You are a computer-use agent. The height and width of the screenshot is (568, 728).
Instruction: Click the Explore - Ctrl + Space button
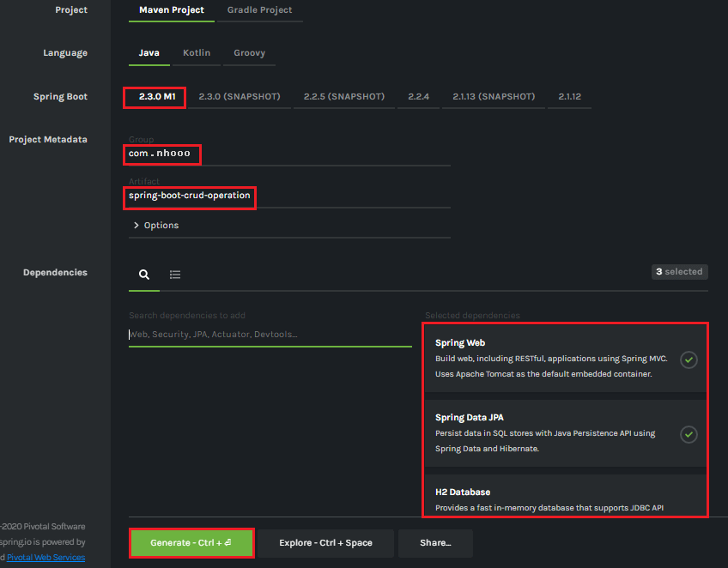click(325, 543)
